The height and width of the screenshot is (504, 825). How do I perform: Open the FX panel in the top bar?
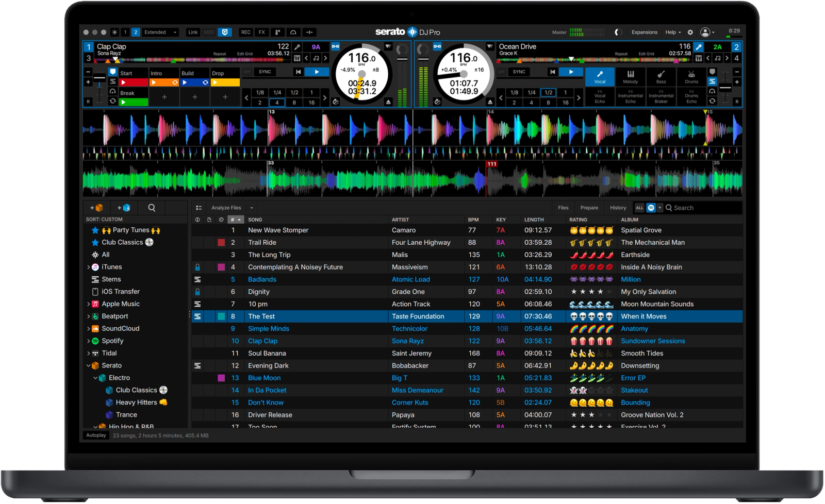coord(262,32)
